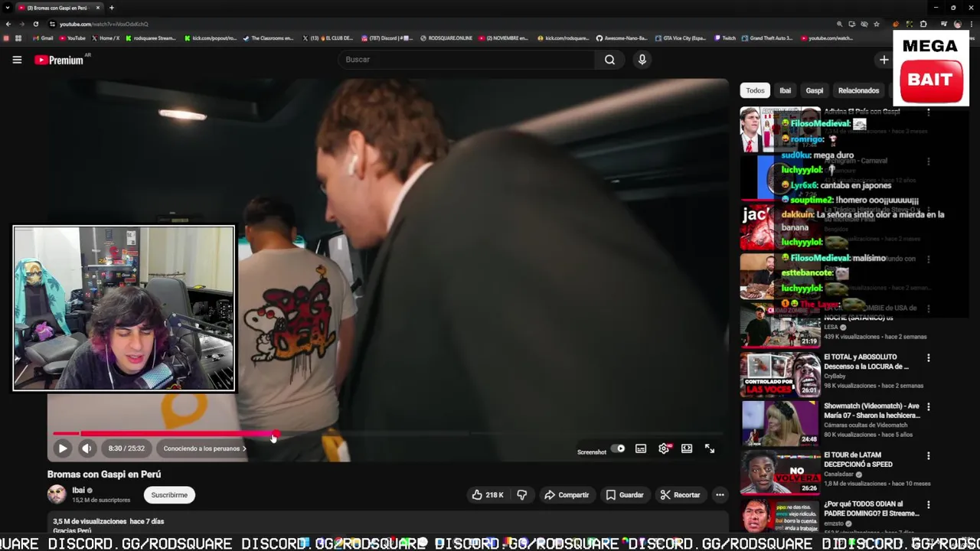Open the YouTube guide hamburger menu

[x=17, y=60]
